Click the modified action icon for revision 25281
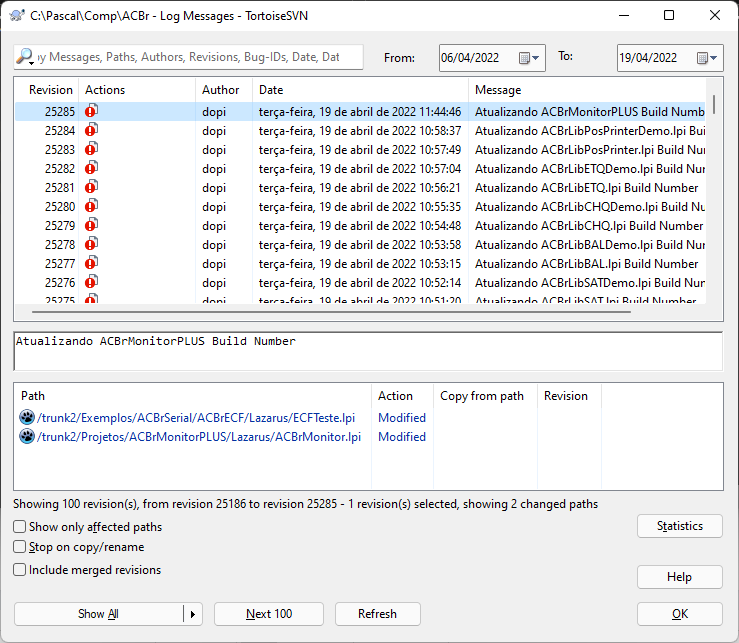 pyautogui.click(x=91, y=187)
